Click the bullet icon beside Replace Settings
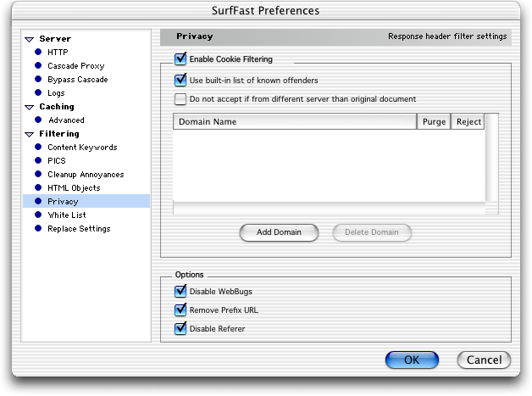The height and width of the screenshot is (396, 532). [x=38, y=228]
